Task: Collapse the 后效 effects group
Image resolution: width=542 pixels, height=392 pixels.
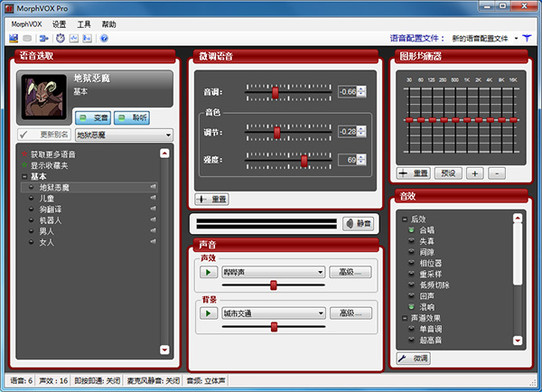Action: coord(405,219)
